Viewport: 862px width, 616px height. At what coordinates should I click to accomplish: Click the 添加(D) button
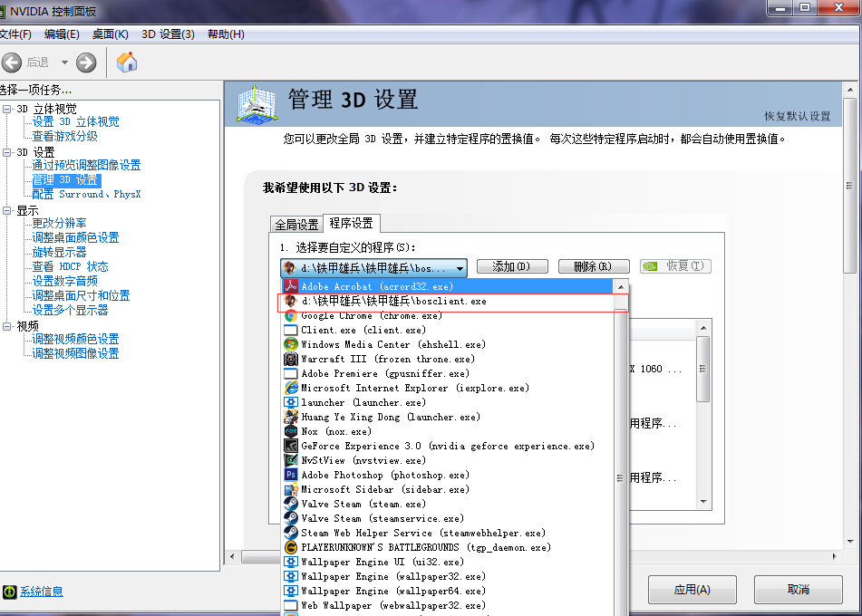512,266
